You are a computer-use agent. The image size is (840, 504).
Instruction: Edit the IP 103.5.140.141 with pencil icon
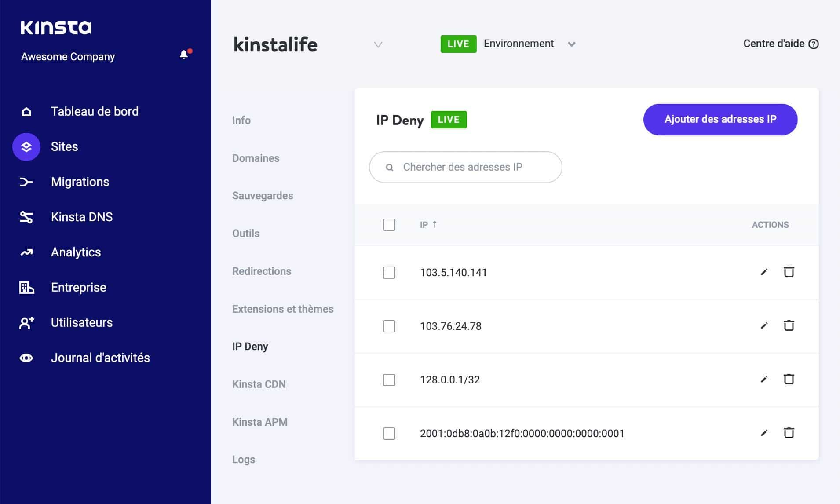click(x=764, y=272)
